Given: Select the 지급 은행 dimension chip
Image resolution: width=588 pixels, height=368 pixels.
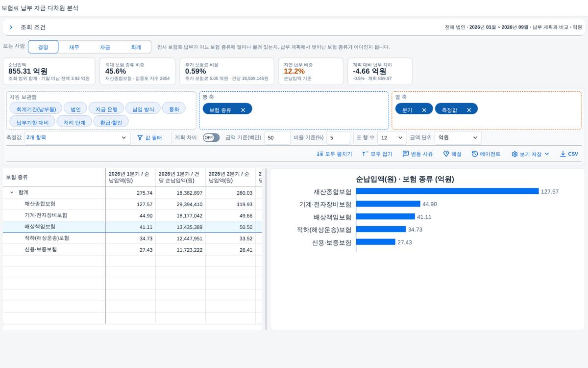Looking at the screenshot, I should [x=106, y=109].
